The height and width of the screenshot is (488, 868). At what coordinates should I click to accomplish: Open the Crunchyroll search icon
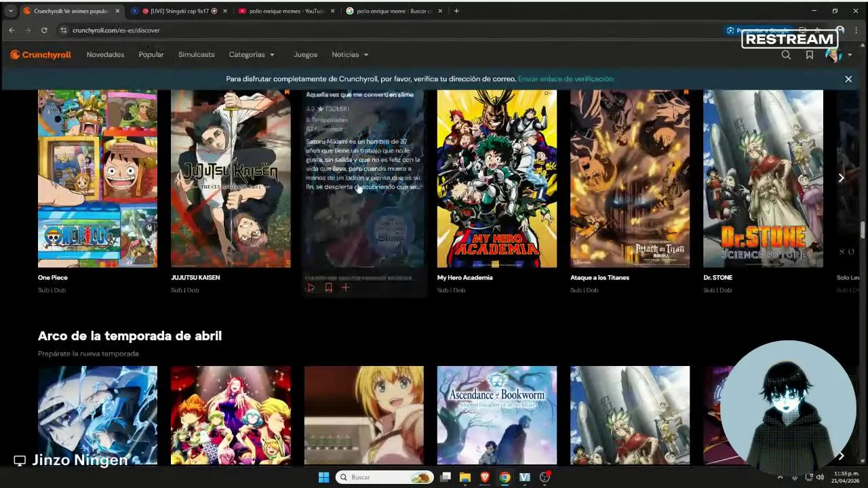point(786,55)
